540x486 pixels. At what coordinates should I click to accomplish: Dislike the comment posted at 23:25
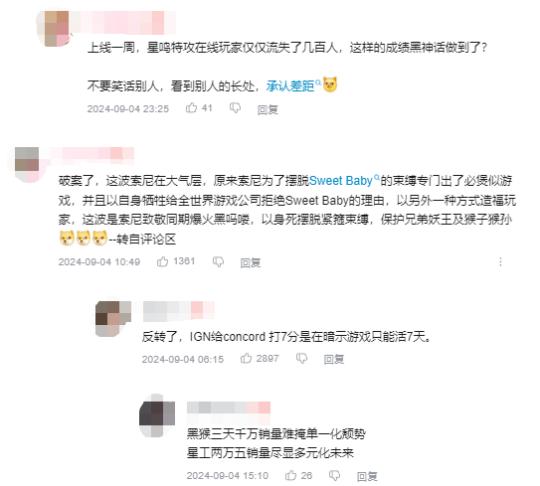[235, 108]
